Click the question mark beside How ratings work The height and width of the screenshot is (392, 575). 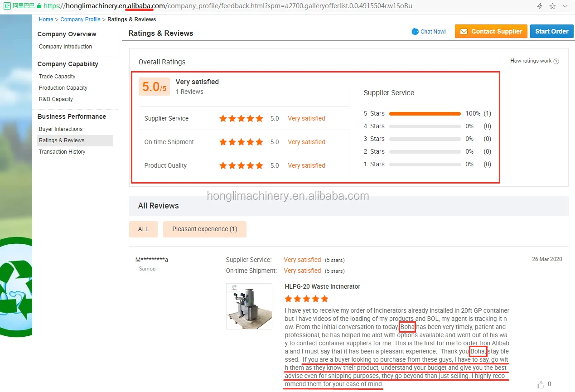point(556,61)
